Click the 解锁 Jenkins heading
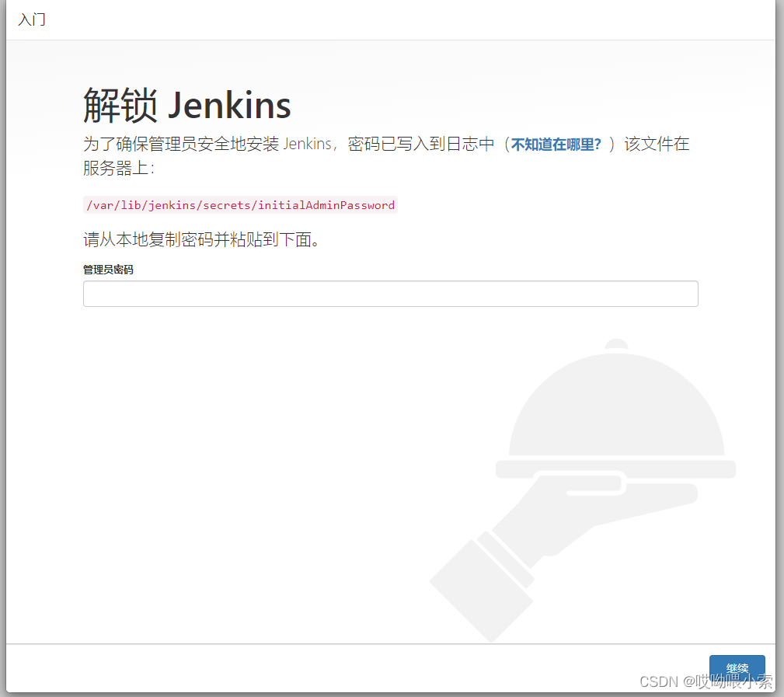 pyautogui.click(x=187, y=105)
